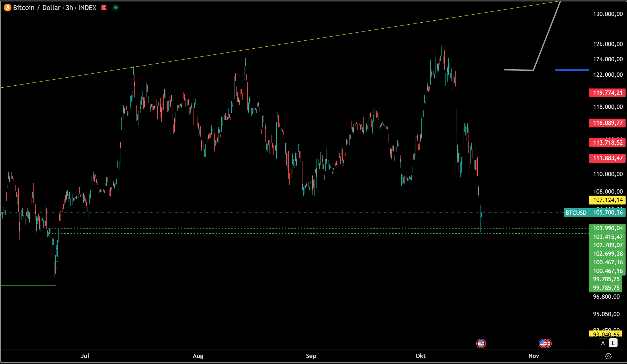Image resolution: width=627 pixels, height=364 pixels.
Task: Select the blue horizontal line drawing
Action: (x=572, y=70)
